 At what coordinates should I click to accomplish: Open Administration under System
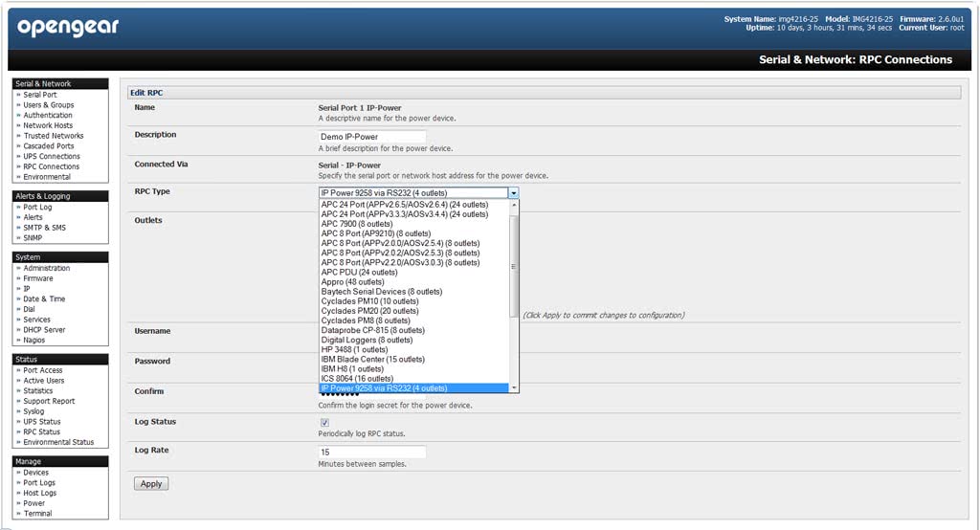pyautogui.click(x=47, y=268)
